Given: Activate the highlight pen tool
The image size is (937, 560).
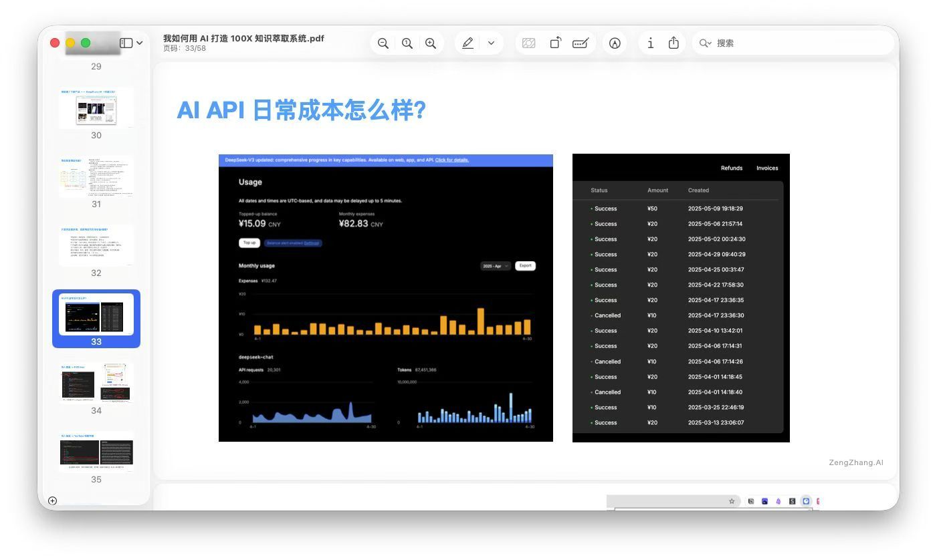Looking at the screenshot, I should pyautogui.click(x=467, y=43).
